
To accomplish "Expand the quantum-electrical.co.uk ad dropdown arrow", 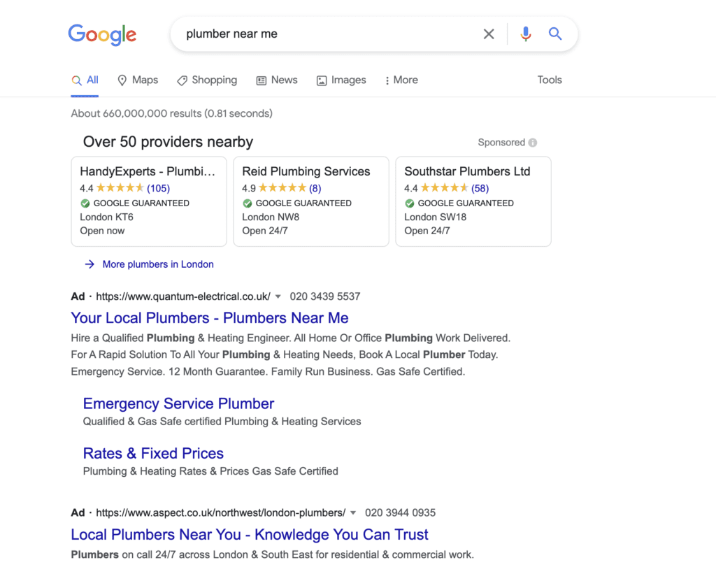I will [x=278, y=296].
